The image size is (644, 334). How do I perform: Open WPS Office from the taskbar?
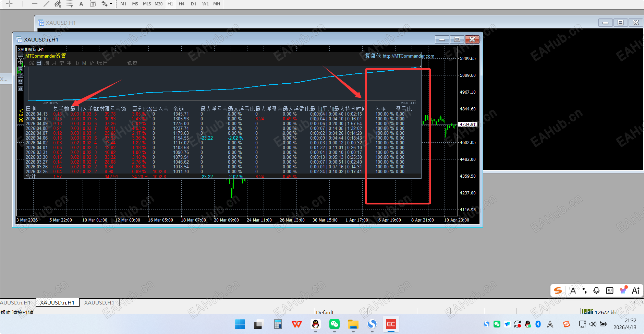point(296,324)
